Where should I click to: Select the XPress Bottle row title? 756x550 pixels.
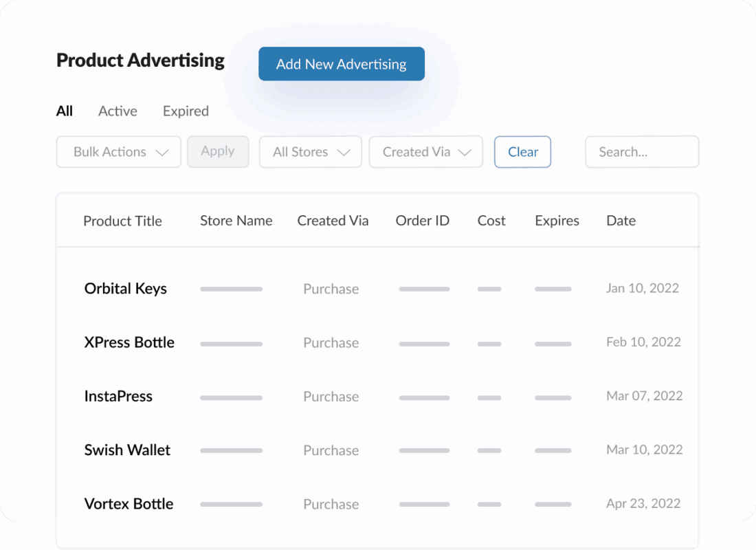(129, 342)
